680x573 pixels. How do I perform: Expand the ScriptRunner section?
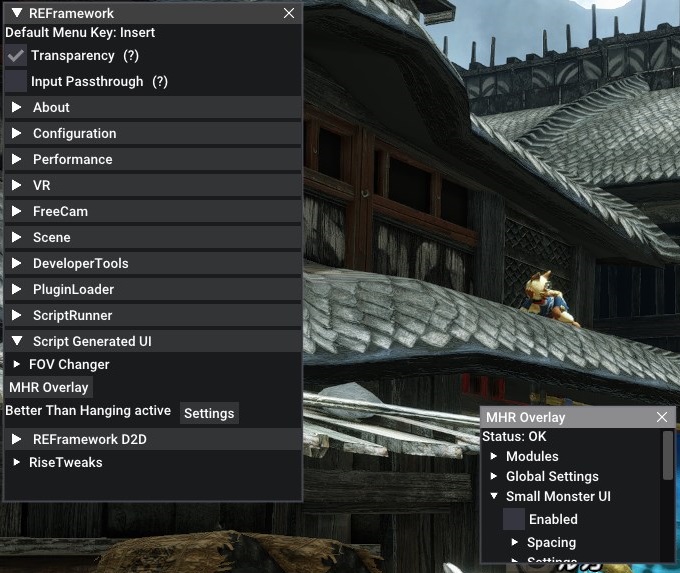(153, 315)
